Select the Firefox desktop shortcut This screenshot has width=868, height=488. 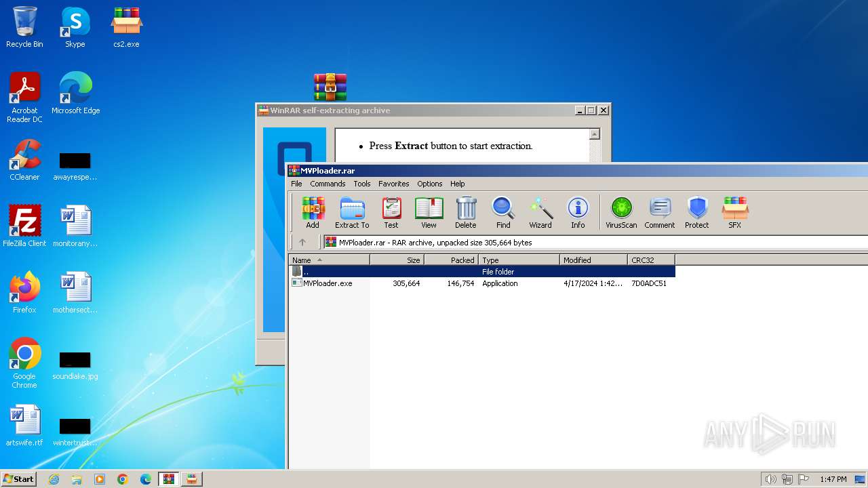tap(24, 293)
